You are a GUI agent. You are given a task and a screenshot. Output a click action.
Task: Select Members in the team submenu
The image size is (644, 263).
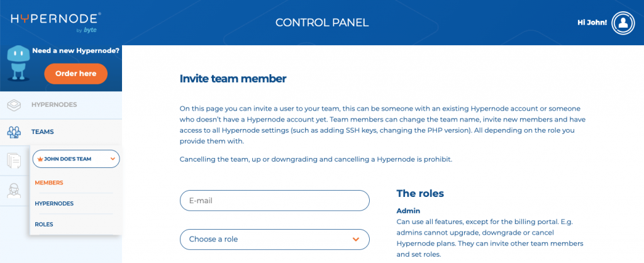pos(49,182)
